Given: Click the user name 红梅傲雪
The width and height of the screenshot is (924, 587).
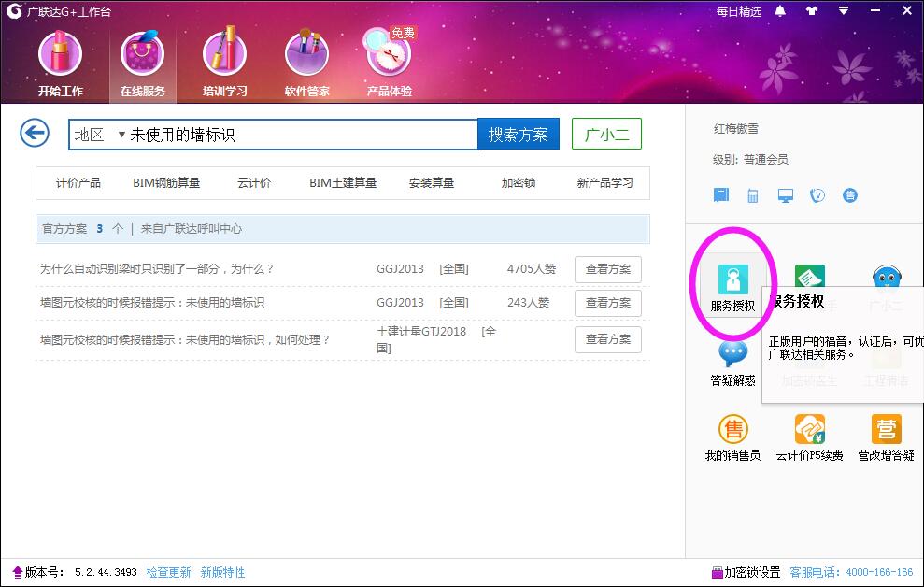Looking at the screenshot, I should tap(736, 128).
